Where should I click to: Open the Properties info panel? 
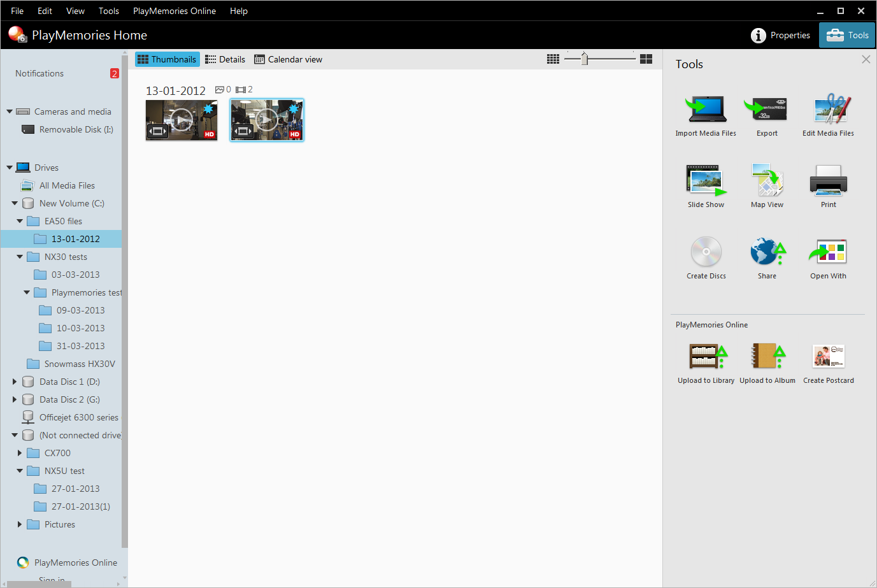pos(781,35)
